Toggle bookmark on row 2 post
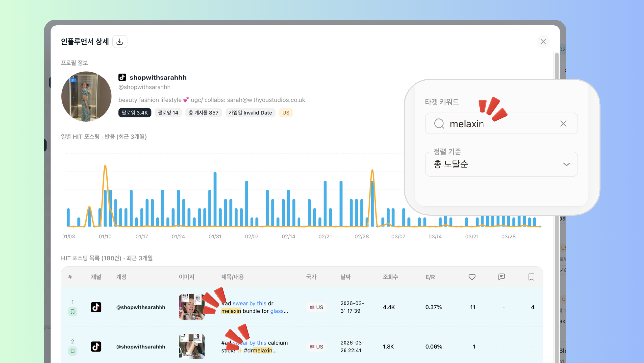This screenshot has width=644, height=363. coord(73,351)
